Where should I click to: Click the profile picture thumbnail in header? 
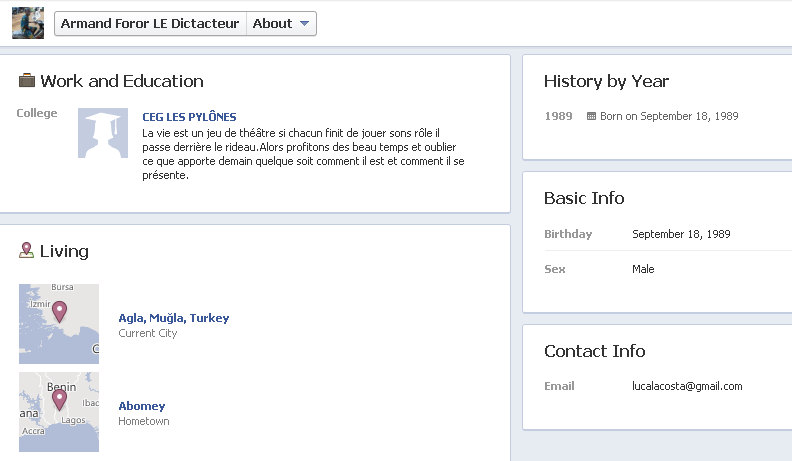tap(28, 23)
